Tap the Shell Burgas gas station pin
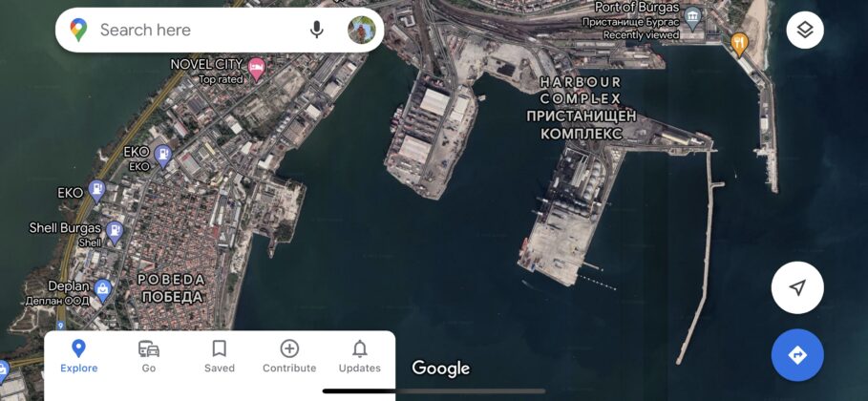868x401 pixels. tap(115, 233)
